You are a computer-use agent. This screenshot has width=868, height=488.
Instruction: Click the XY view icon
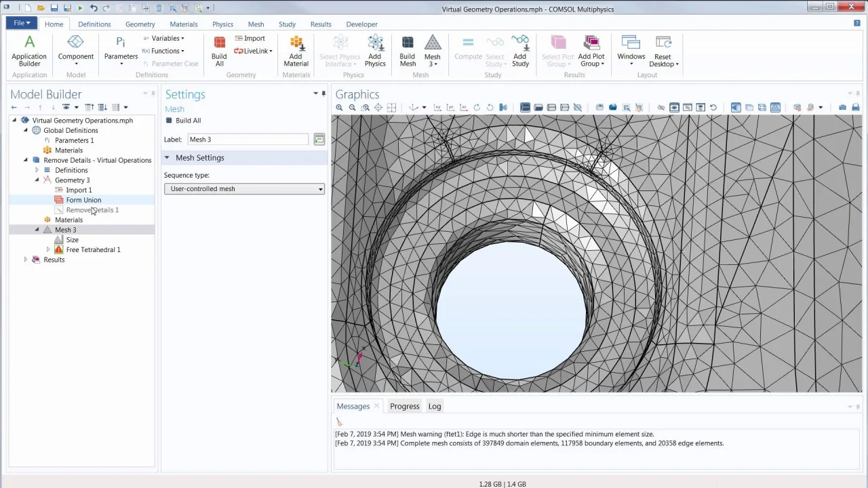(437, 108)
